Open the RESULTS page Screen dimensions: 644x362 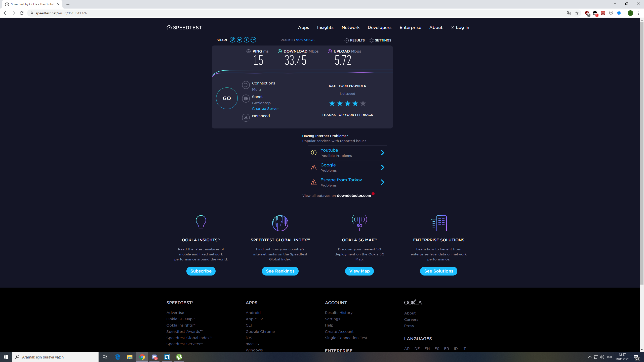point(354,40)
